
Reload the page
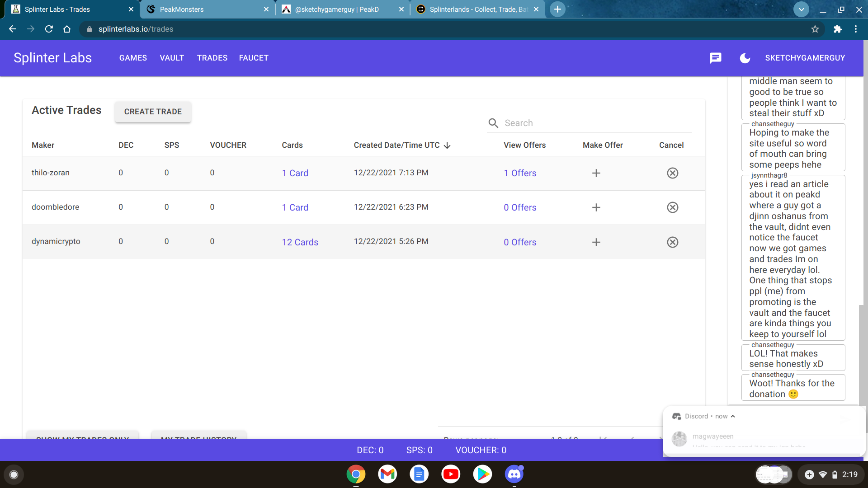(x=49, y=29)
